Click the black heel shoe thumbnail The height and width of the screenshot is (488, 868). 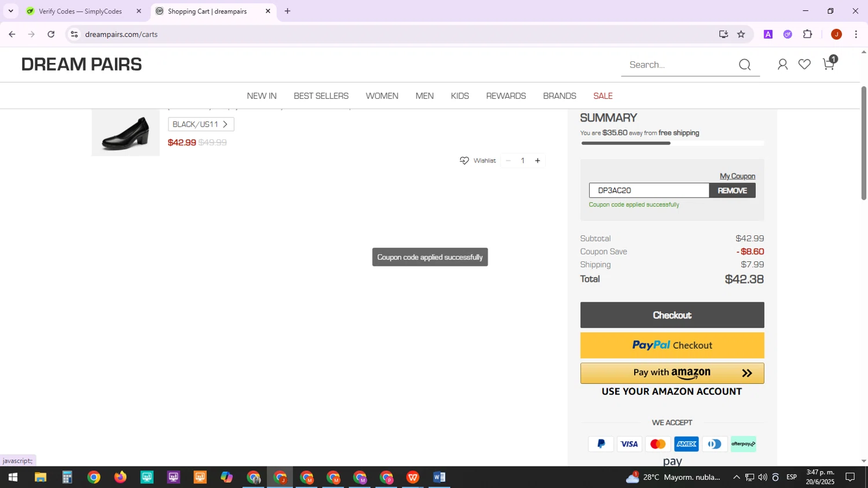click(126, 132)
